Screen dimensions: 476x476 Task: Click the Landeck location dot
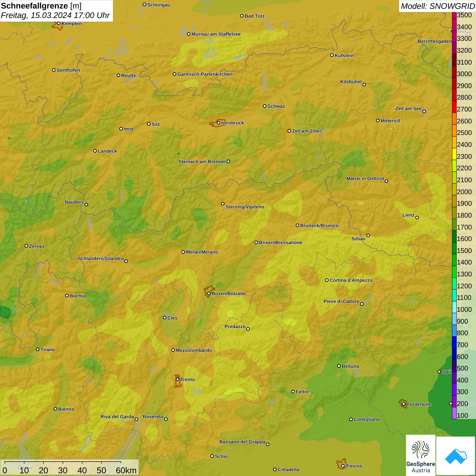click(95, 151)
